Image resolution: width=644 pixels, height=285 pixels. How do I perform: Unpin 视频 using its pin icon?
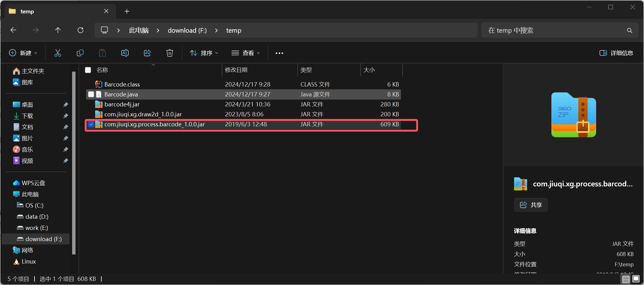point(66,161)
